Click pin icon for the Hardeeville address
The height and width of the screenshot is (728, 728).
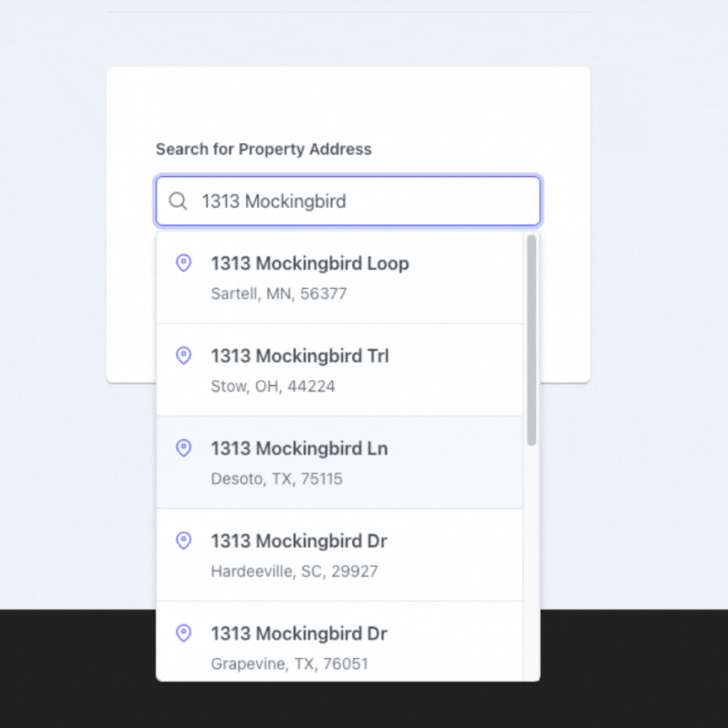tap(184, 541)
